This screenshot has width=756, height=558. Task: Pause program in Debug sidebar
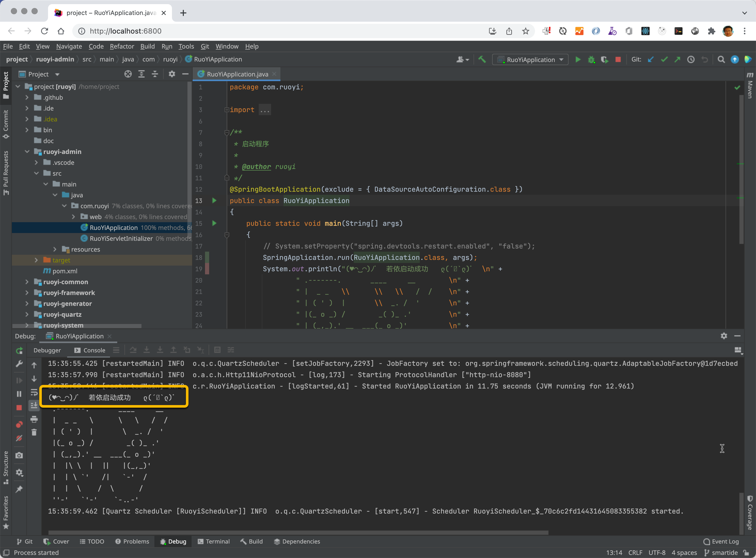coord(19,394)
